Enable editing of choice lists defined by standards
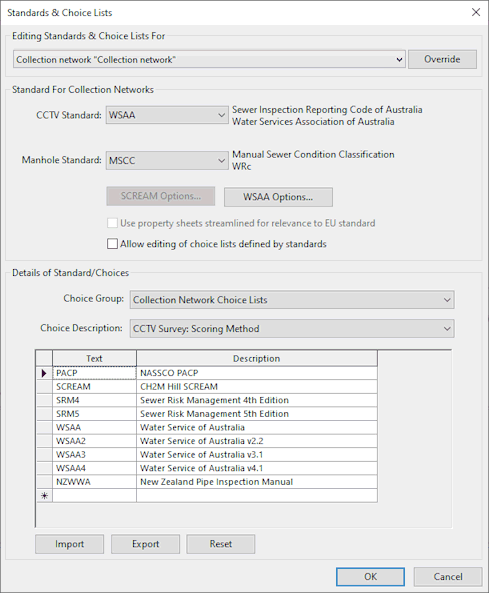 [x=112, y=244]
